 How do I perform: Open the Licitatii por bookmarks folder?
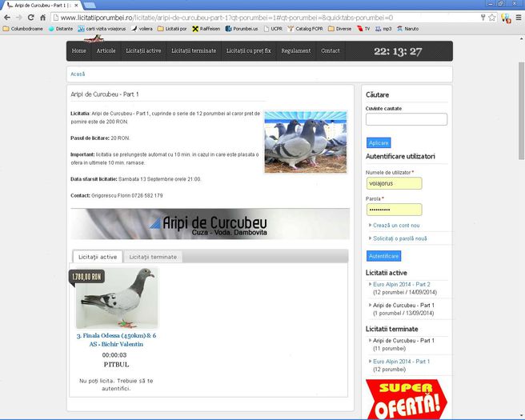click(171, 29)
